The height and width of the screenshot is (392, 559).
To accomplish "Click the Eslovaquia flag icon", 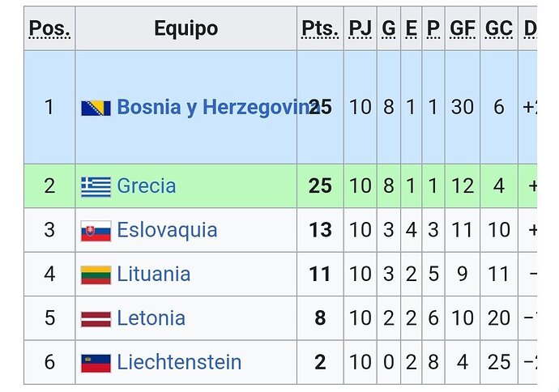I will click(96, 231).
